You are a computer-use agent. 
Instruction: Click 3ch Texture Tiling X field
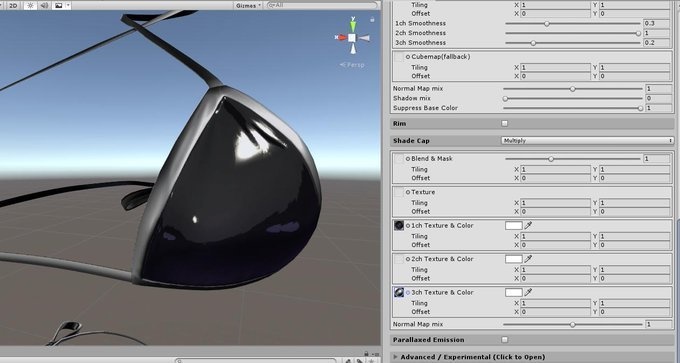(x=556, y=303)
